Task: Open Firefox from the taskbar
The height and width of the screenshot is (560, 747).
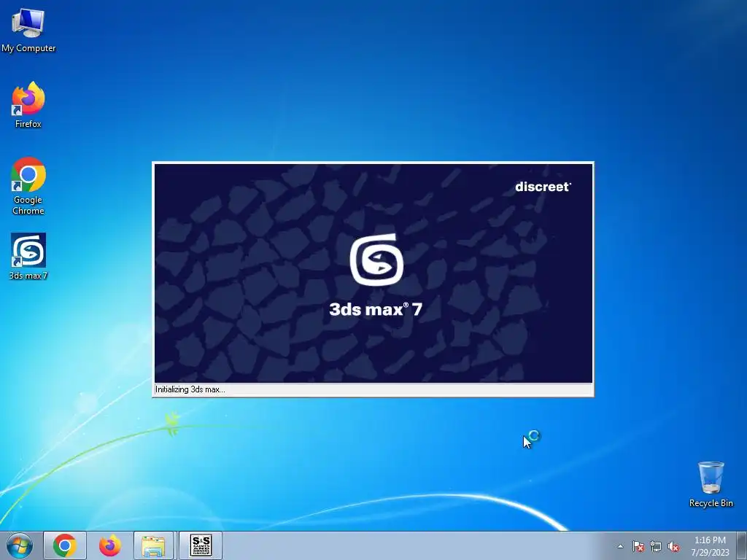Action: tap(110, 545)
